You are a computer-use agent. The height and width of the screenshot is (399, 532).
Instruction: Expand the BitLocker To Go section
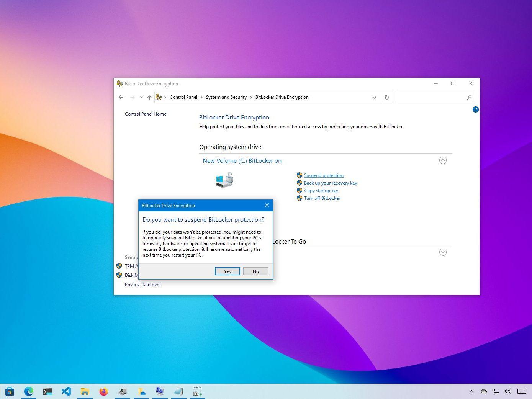point(443,252)
